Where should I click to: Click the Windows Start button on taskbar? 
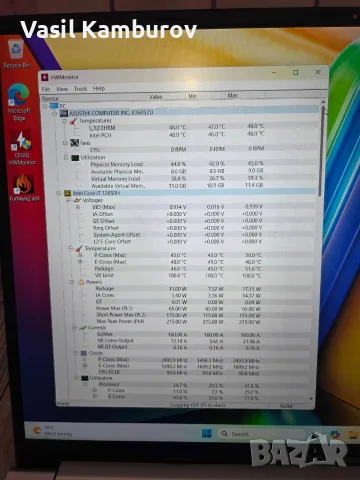point(207,433)
